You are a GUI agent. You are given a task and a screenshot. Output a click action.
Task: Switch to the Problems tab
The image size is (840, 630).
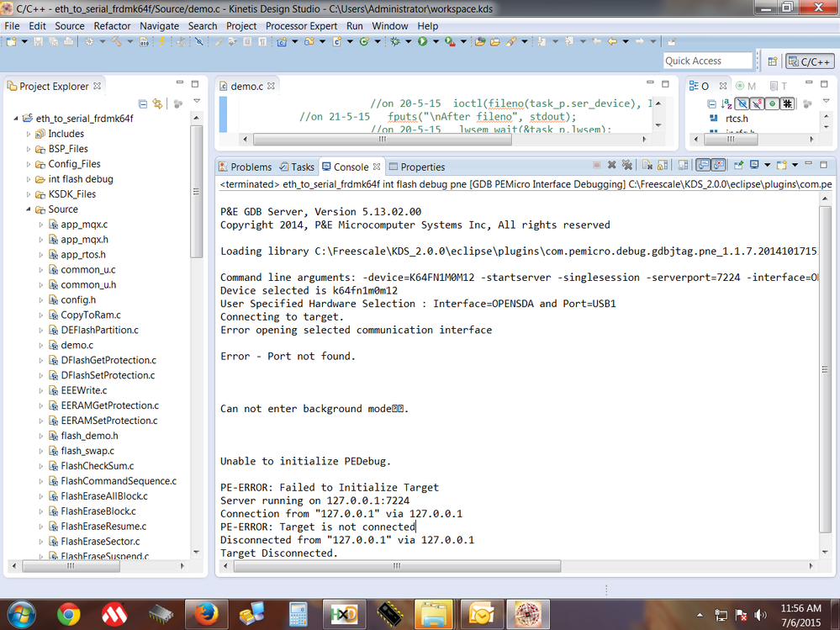tap(246, 167)
